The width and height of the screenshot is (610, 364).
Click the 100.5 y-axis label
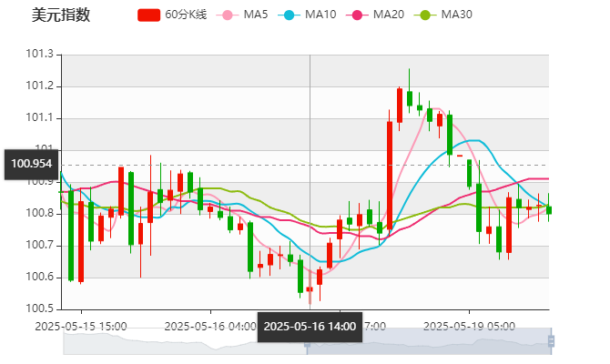pos(42,308)
